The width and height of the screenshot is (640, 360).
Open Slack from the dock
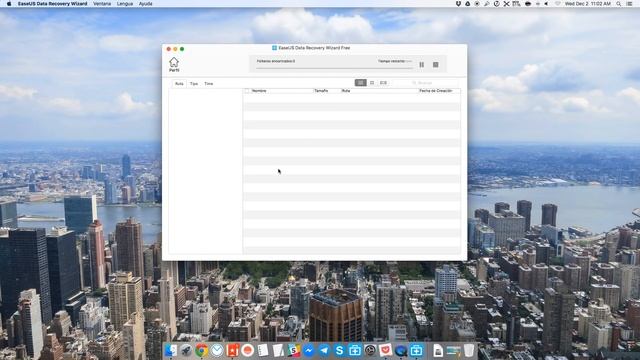click(293, 350)
